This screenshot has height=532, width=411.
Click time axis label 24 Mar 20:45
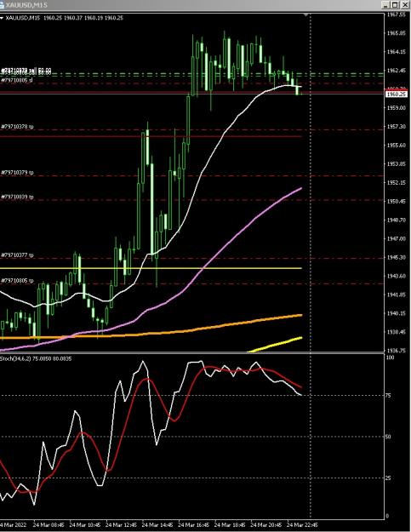pos(266,525)
